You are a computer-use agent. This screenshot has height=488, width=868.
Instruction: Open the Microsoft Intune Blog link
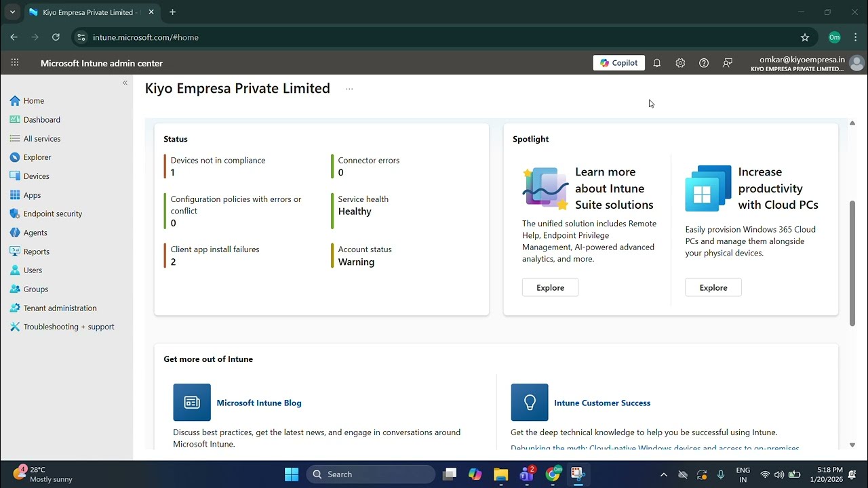pyautogui.click(x=259, y=403)
